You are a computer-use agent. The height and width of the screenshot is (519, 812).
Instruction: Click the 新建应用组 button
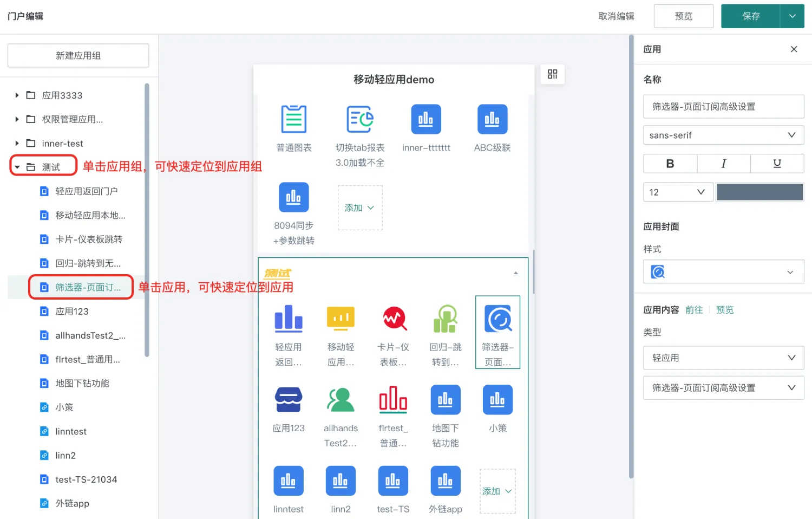[78, 56]
